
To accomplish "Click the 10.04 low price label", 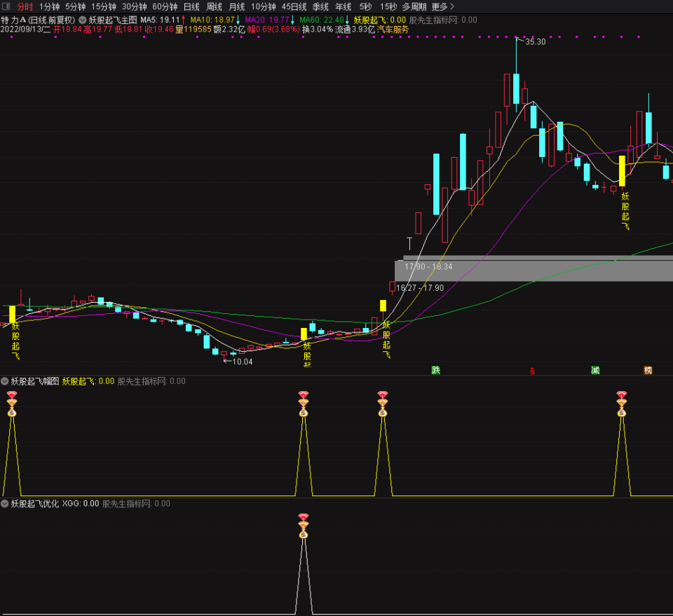I will point(243,362).
